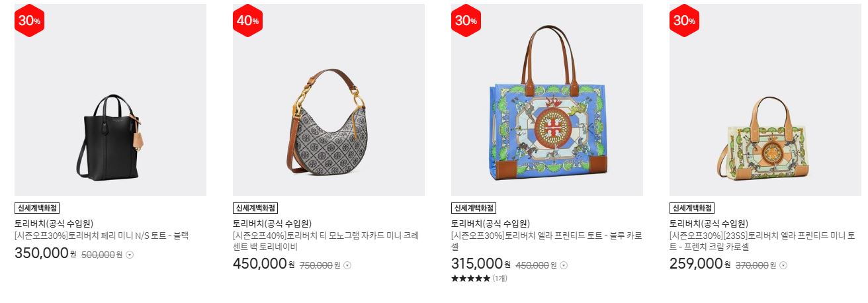Viewport: 868px width, 303px height.
Task: Open the blue printed Ella tote image
Action: (547, 100)
